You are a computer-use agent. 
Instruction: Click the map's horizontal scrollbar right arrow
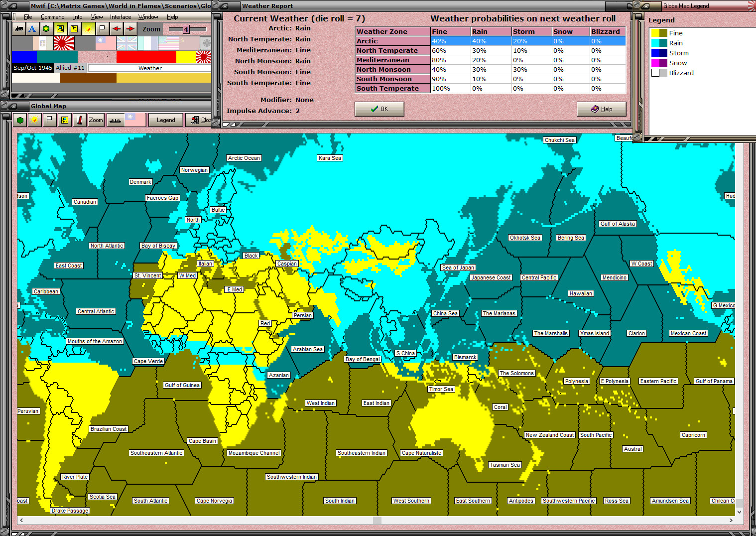coord(731,520)
